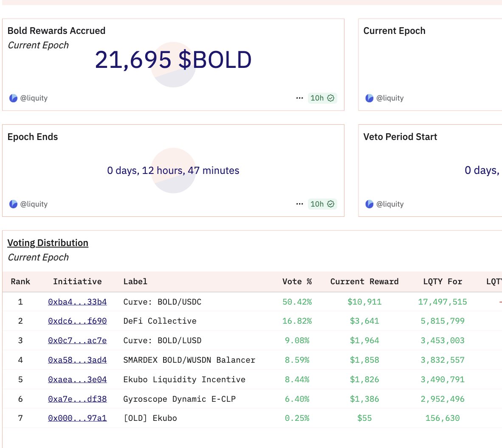Open initiative address 0xba4...33b4
The height and width of the screenshot is (448, 502).
(x=77, y=302)
